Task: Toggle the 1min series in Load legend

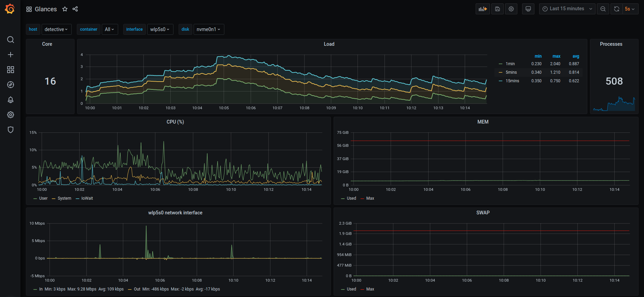Action: (x=510, y=64)
